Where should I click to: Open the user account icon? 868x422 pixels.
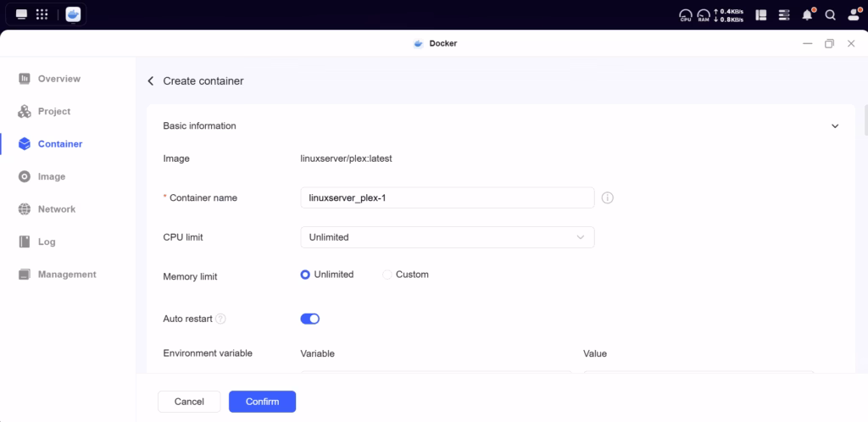[852, 14]
